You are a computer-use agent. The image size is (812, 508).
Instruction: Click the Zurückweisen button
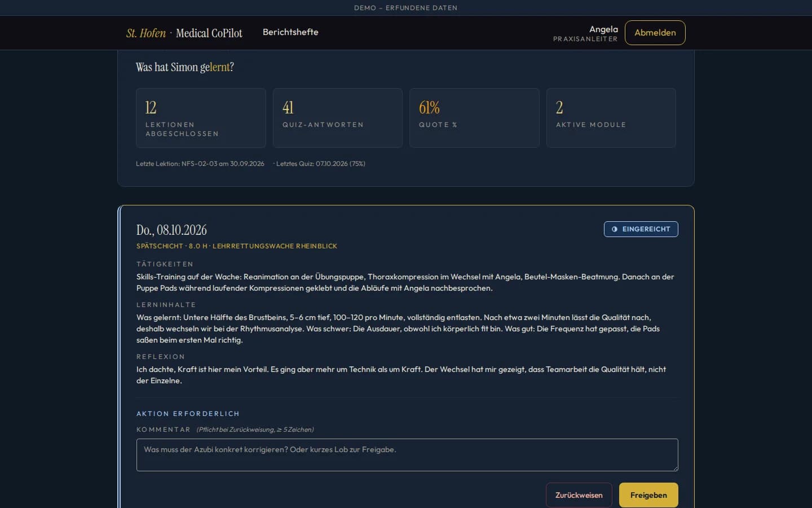click(579, 495)
